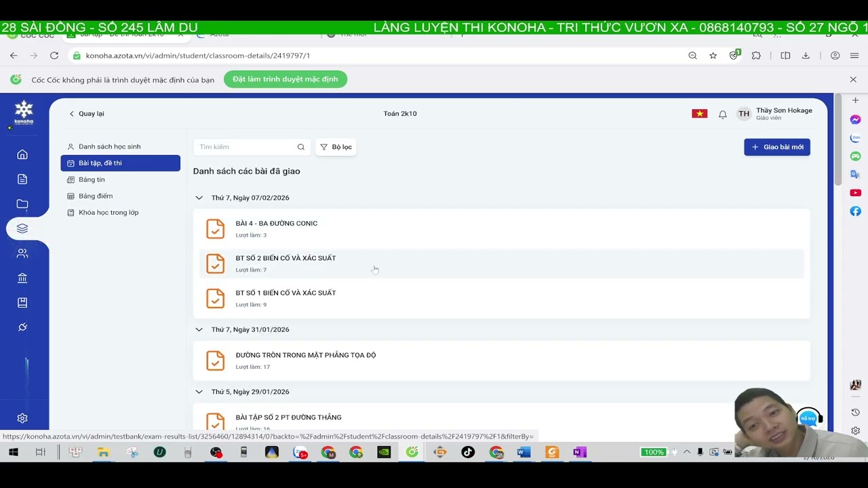Open the people/students icon in sidebar

tap(22, 253)
